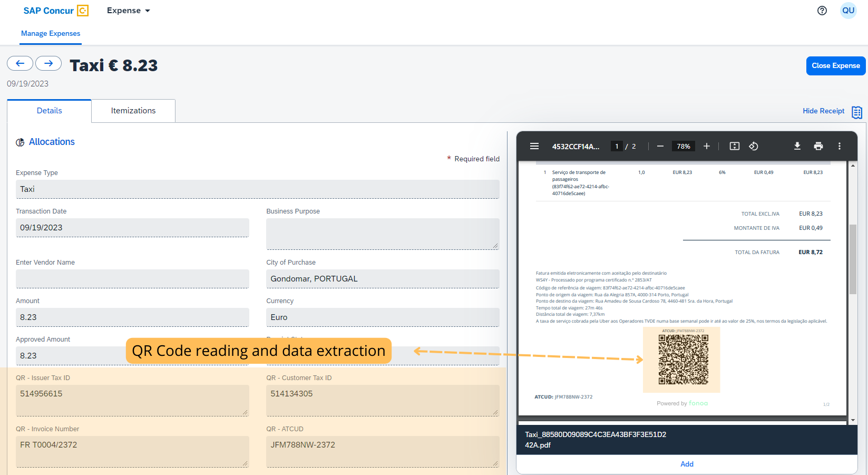Click the City of Purchase field
Screen dimensions: 868x475
(383, 279)
